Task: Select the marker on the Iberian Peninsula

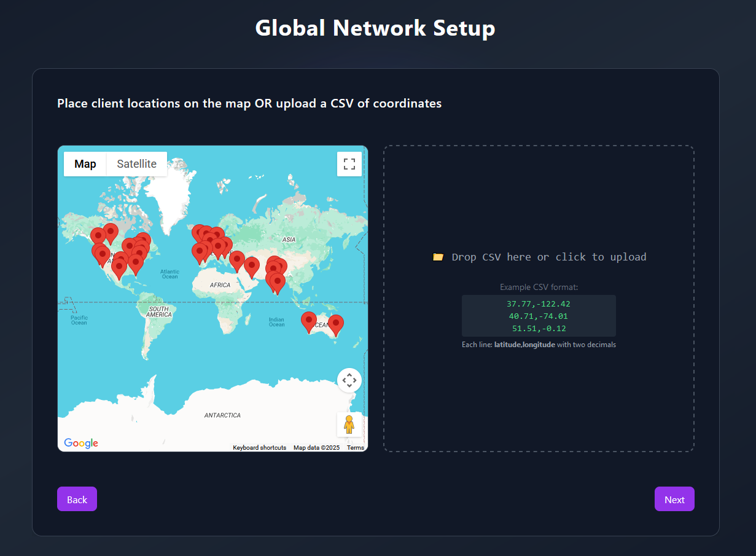Action: tap(200, 253)
